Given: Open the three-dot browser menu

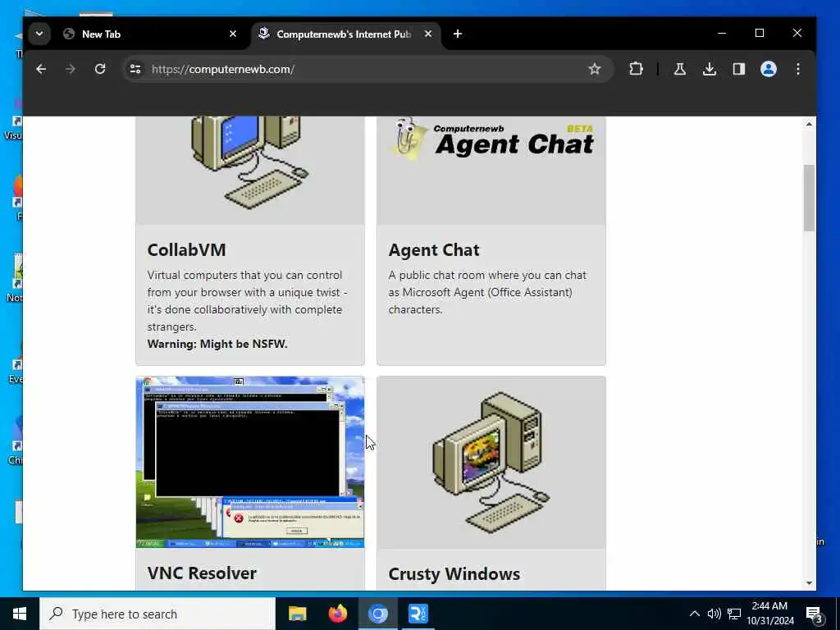Looking at the screenshot, I should [x=797, y=69].
